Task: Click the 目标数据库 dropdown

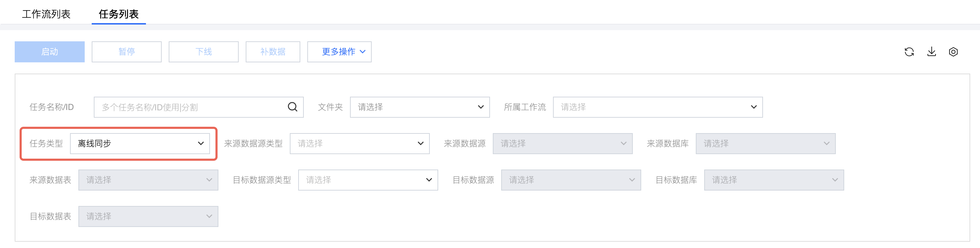Action: point(773,180)
